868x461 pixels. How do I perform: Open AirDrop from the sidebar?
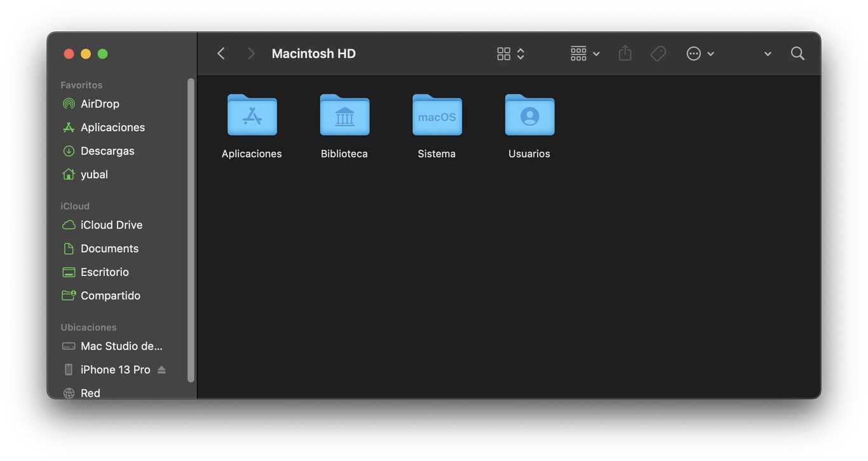click(x=100, y=104)
